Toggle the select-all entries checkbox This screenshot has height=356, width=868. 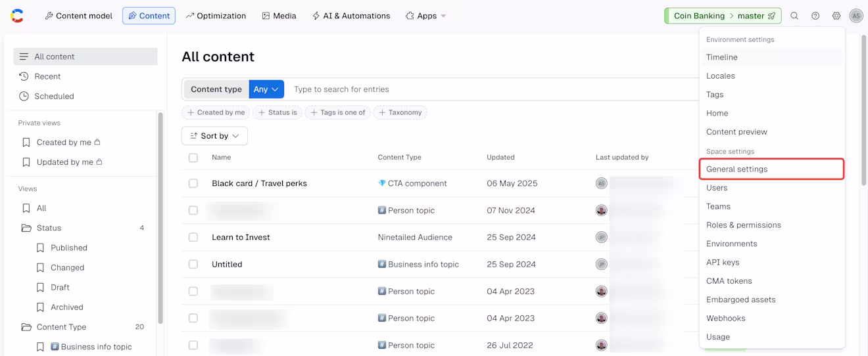pyautogui.click(x=193, y=158)
